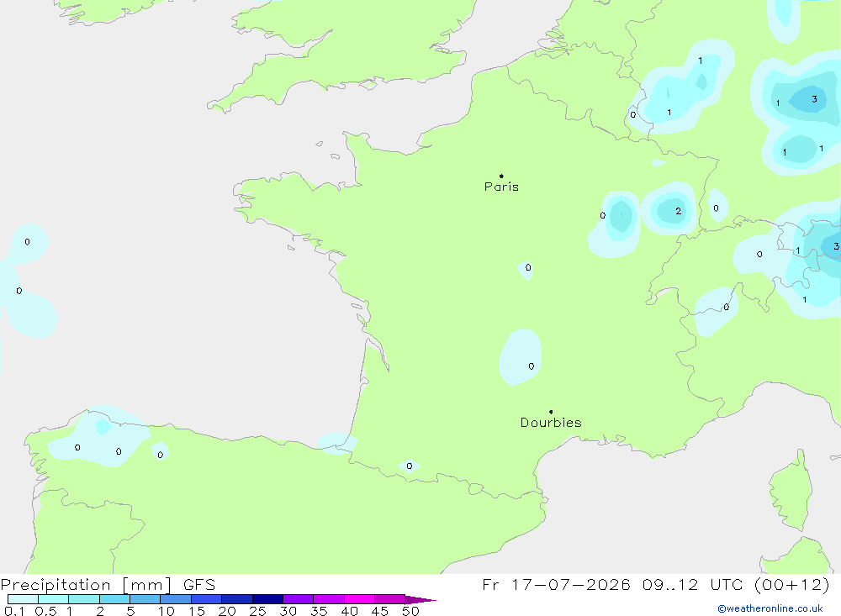Click the legend value '0.5'

pyautogui.click(x=45, y=611)
